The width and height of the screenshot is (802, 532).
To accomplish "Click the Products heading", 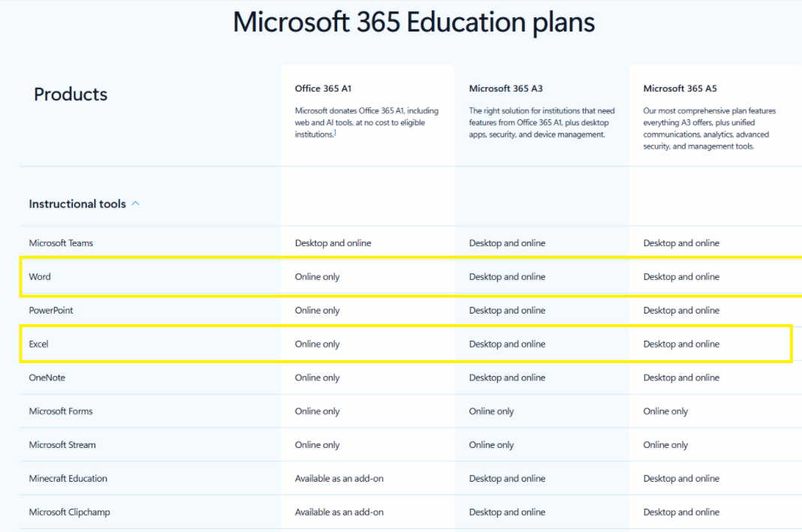I will point(71,94).
